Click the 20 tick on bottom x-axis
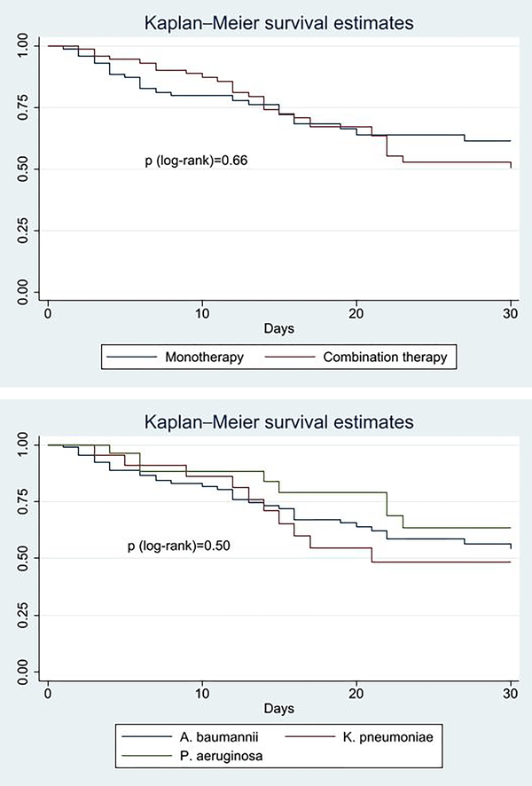 pos(356,693)
